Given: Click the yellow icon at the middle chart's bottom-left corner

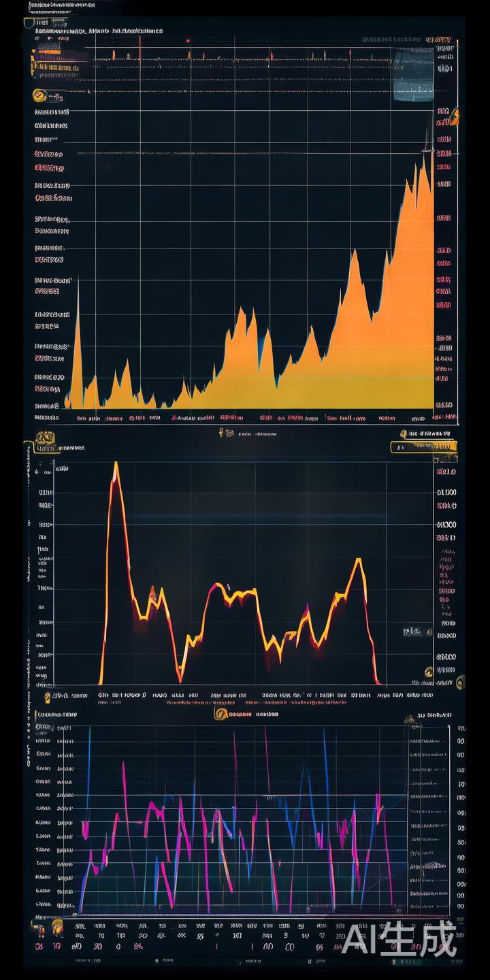Looking at the screenshot, I should pos(48,696).
